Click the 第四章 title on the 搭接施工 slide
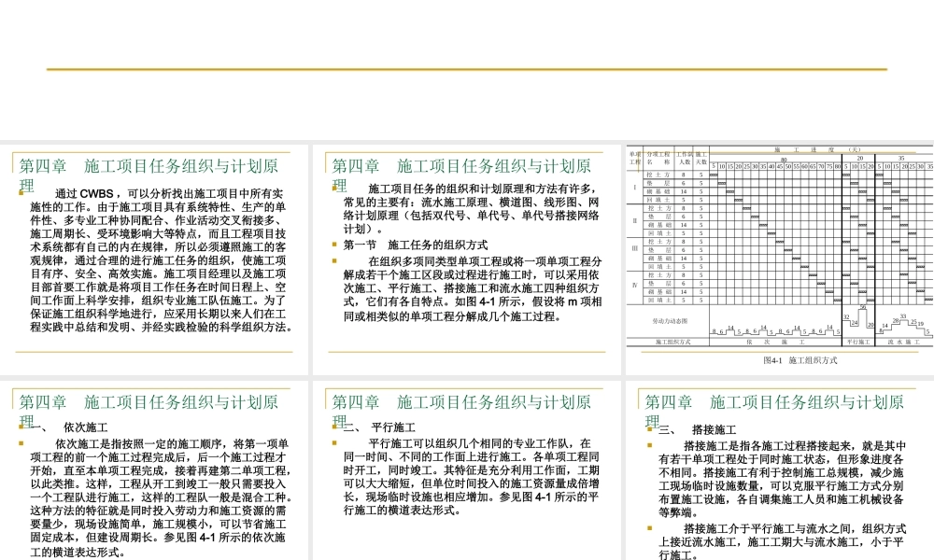 click(x=774, y=411)
